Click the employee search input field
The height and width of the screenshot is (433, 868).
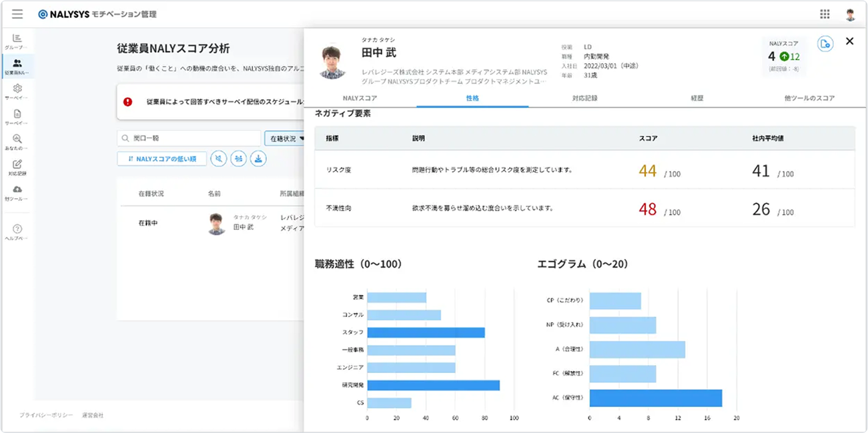pos(189,138)
